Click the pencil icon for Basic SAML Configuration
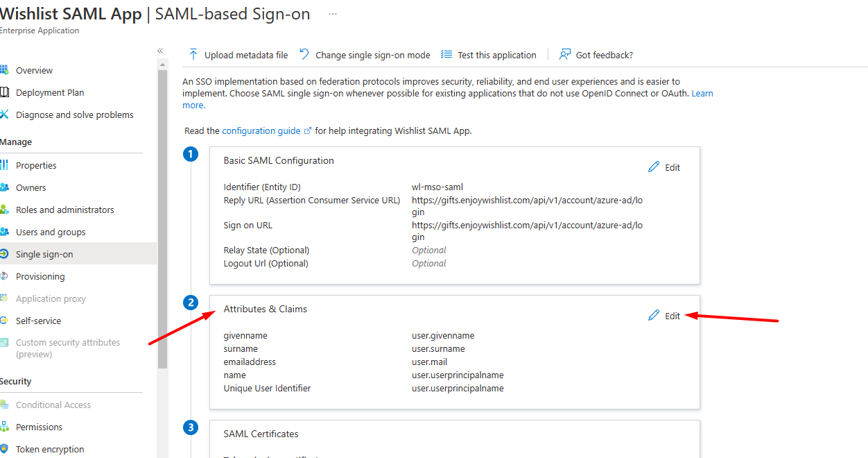The height and width of the screenshot is (458, 868). pyautogui.click(x=654, y=167)
